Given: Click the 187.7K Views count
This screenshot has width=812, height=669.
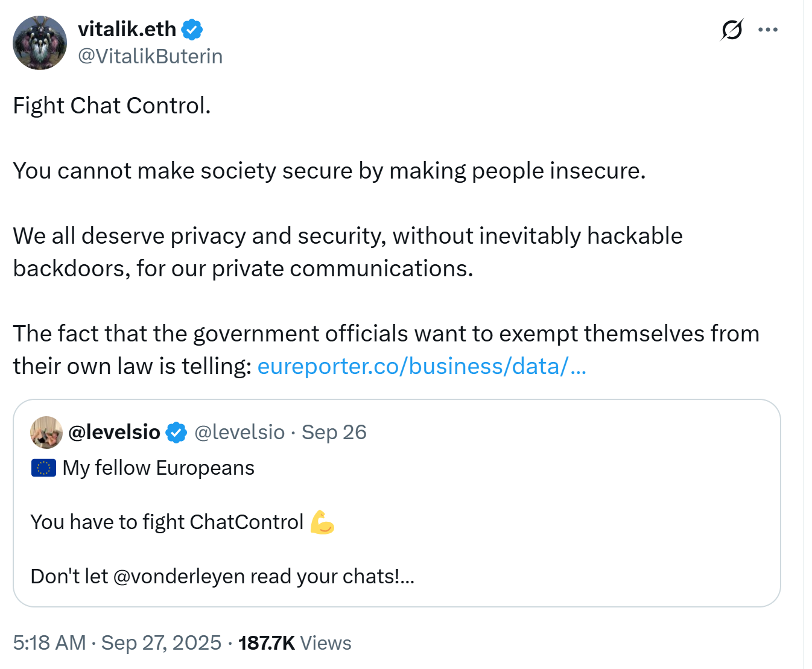Looking at the screenshot, I should 294,643.
